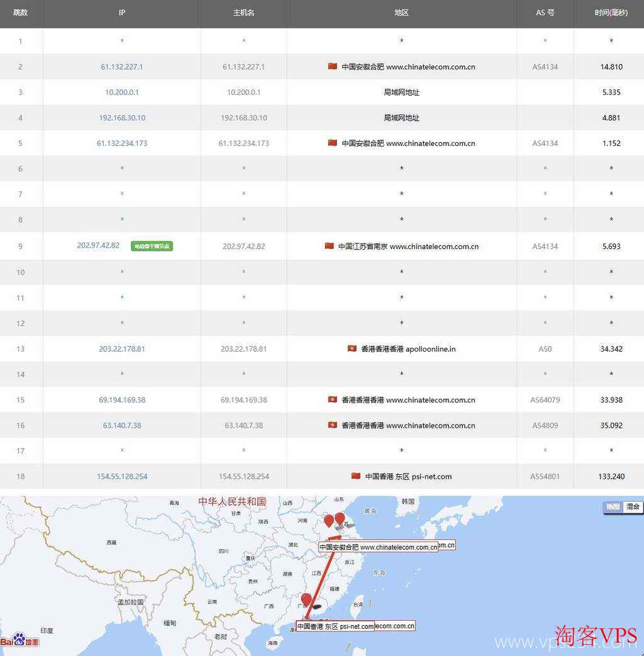
Task: Click hop number 18 cell
Action: point(21,476)
